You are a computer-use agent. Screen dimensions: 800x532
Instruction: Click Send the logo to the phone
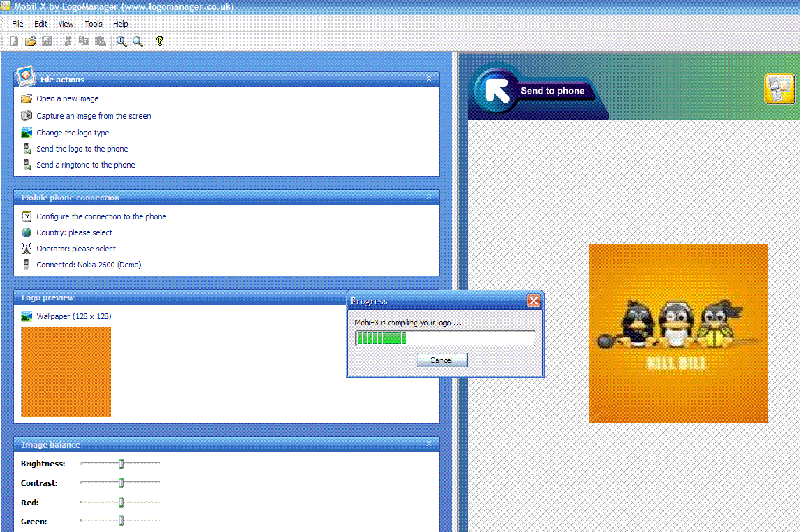point(82,149)
